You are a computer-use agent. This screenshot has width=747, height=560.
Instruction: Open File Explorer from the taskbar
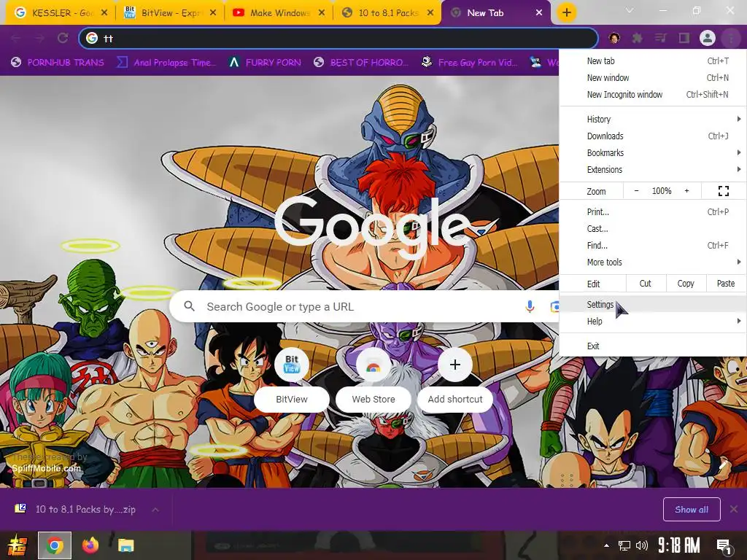(125, 545)
